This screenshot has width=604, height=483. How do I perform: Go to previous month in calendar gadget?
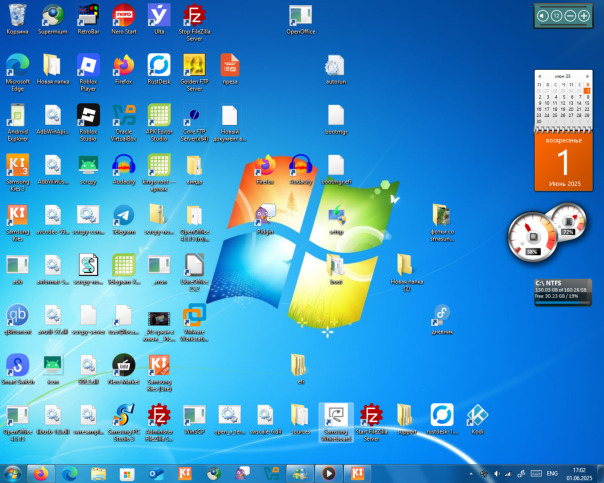[539, 76]
